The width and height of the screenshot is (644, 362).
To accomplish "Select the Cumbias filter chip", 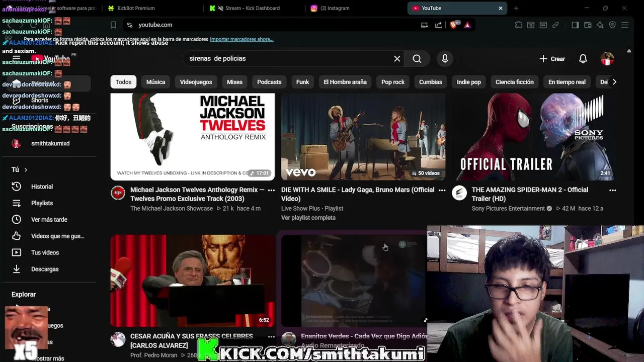I will coord(431,82).
